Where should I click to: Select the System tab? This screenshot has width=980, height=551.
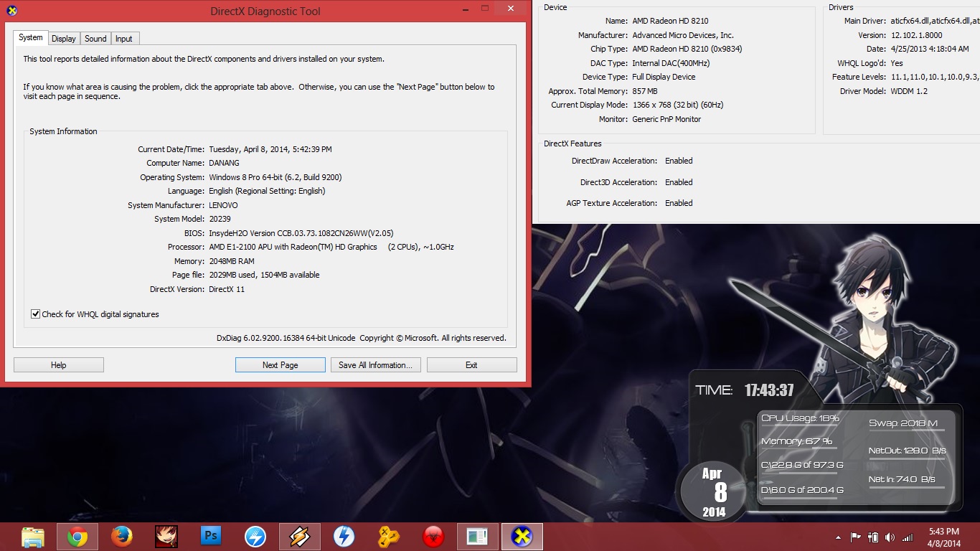(31, 37)
